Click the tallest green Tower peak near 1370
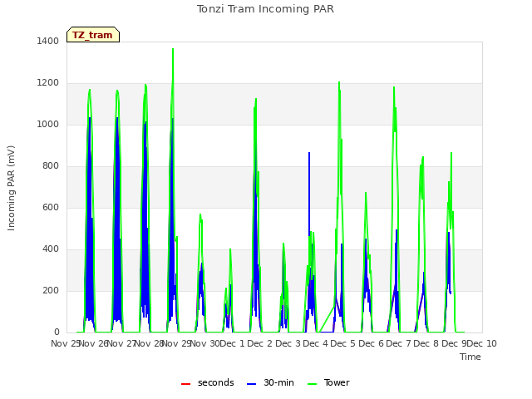 click(x=173, y=50)
